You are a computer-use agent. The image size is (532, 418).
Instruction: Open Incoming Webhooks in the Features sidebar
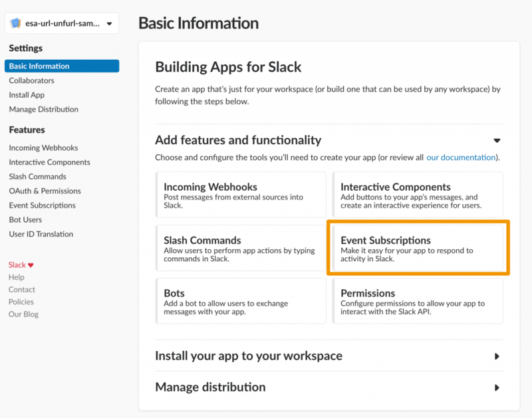point(43,148)
